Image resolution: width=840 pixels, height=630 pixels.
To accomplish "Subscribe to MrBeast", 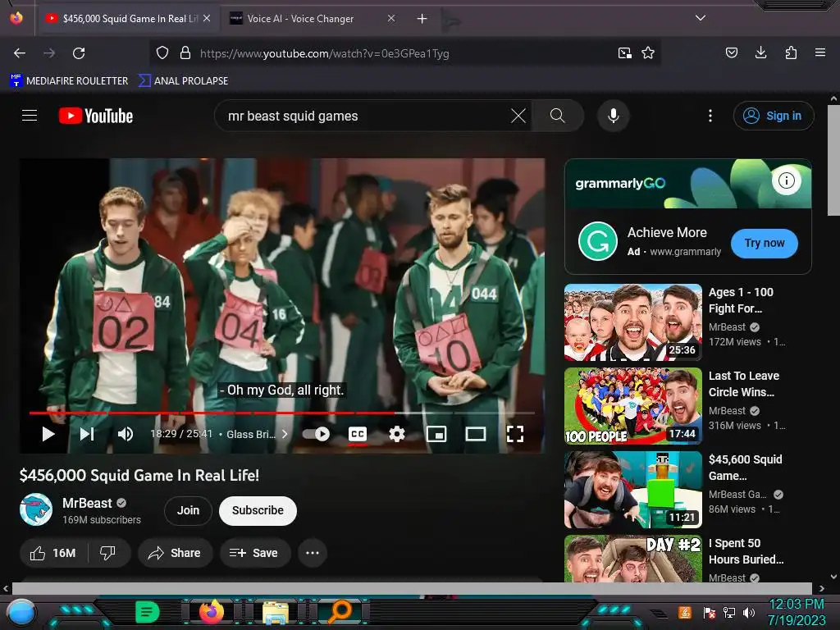I will (x=258, y=510).
